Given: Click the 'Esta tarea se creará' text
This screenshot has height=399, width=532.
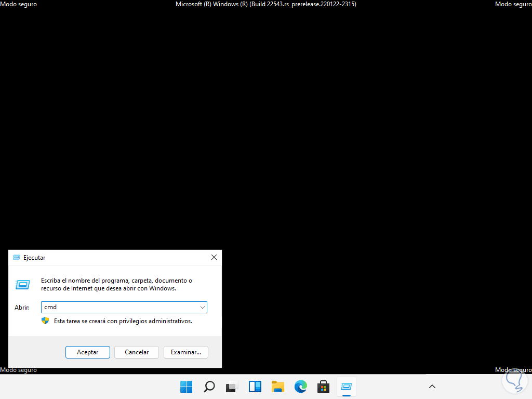Looking at the screenshot, I should [123, 321].
